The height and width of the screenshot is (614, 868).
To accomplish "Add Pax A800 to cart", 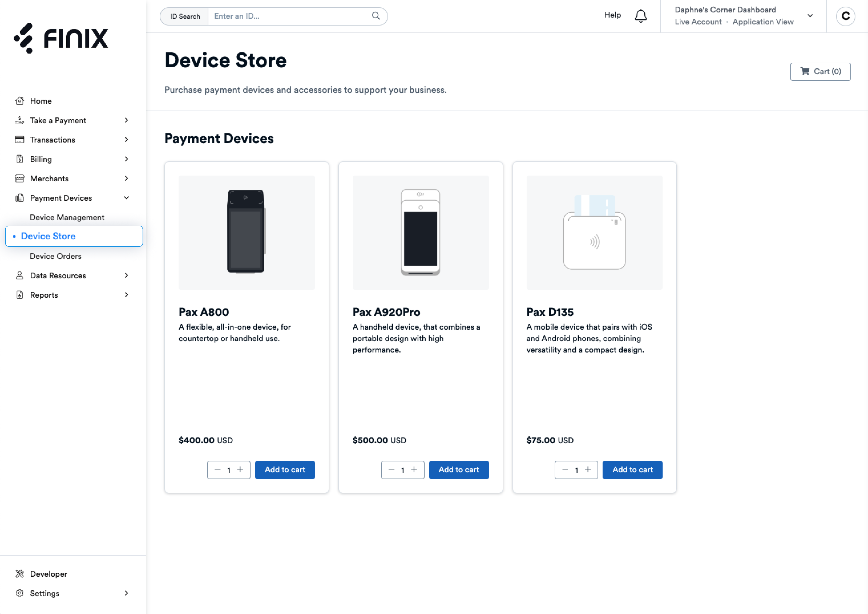I will [x=284, y=470].
